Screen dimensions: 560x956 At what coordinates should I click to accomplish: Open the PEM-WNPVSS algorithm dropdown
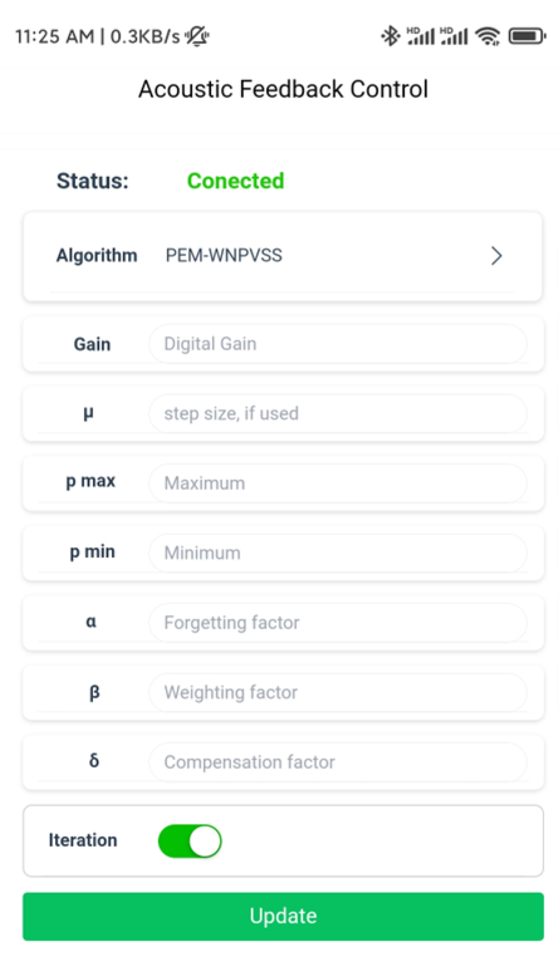(223, 256)
